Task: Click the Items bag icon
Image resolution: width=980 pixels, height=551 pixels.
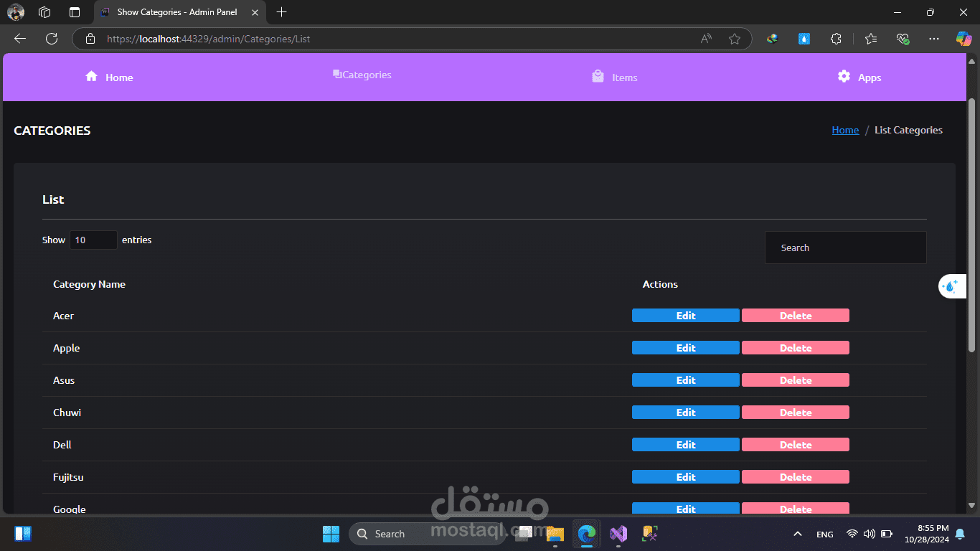Action: tap(598, 76)
